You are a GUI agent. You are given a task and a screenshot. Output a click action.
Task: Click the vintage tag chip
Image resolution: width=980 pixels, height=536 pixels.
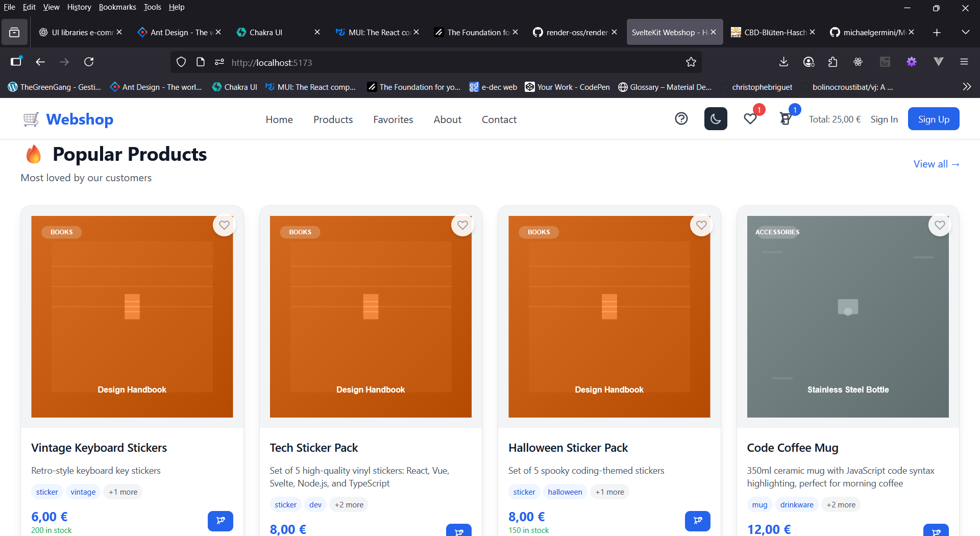click(x=83, y=492)
